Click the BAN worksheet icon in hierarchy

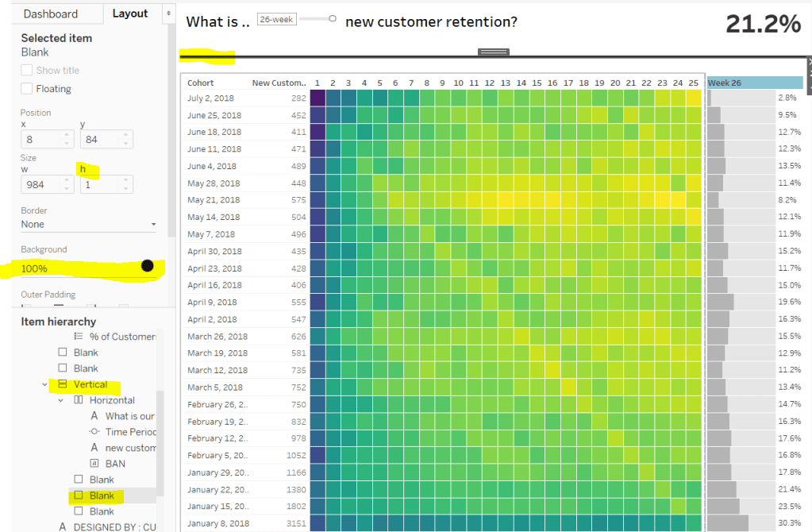coord(94,464)
